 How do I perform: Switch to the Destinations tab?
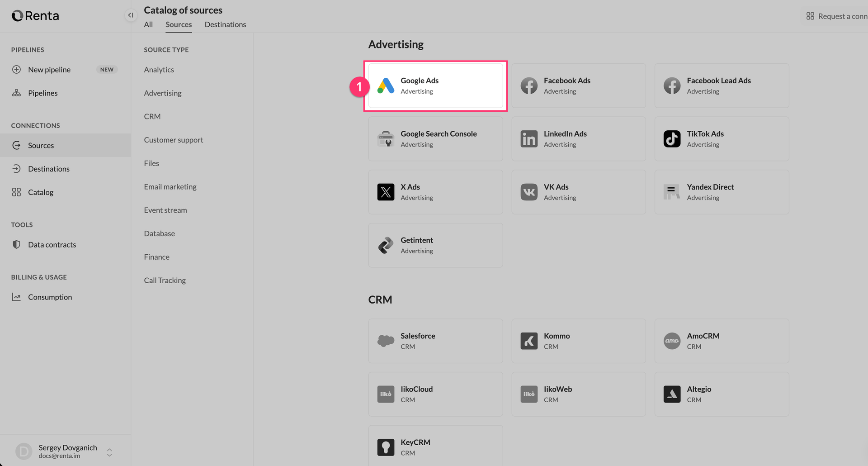[x=225, y=24]
